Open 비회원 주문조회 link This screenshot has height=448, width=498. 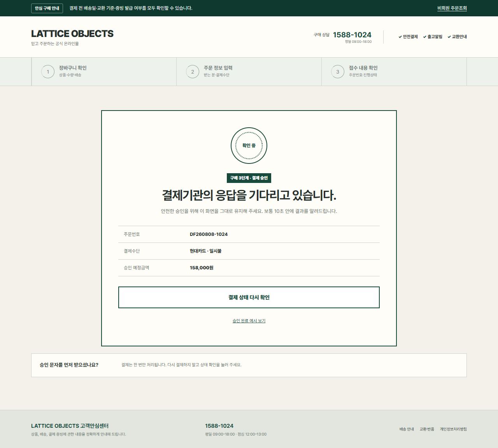[x=452, y=8]
